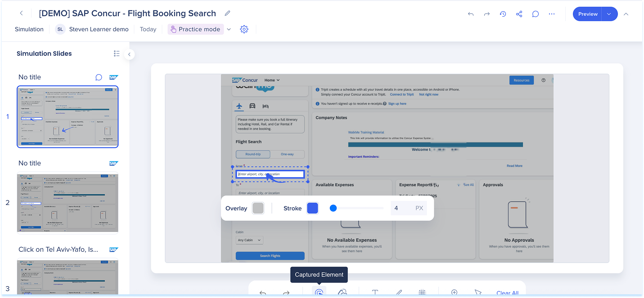Viewport: 644px width, 298px height.
Task: Expand the Practice mode dropdown arrow
Action: click(x=229, y=29)
